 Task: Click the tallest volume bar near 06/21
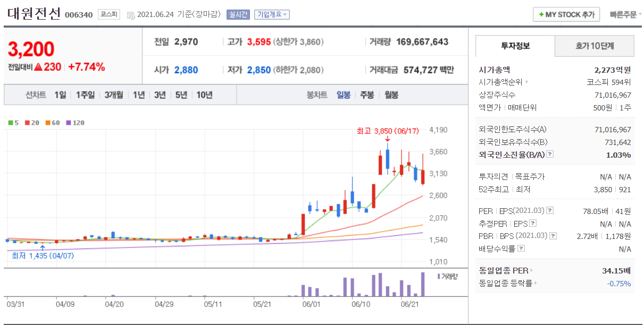[423, 284]
